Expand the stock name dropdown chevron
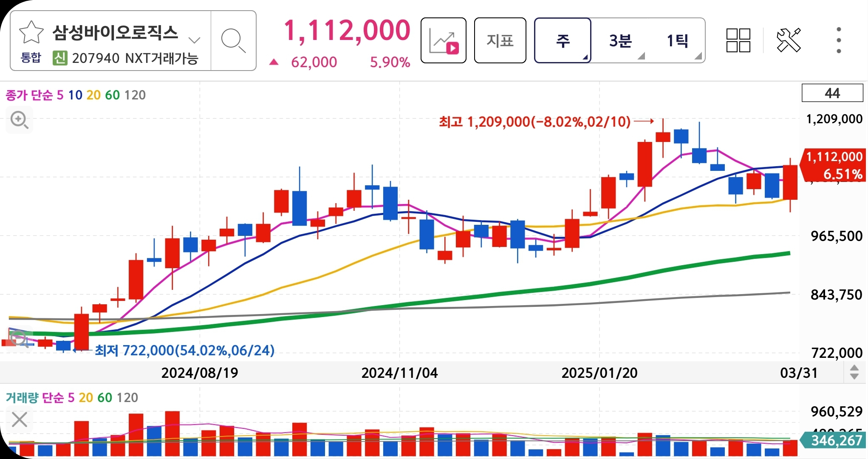This screenshot has width=868, height=459. (194, 40)
